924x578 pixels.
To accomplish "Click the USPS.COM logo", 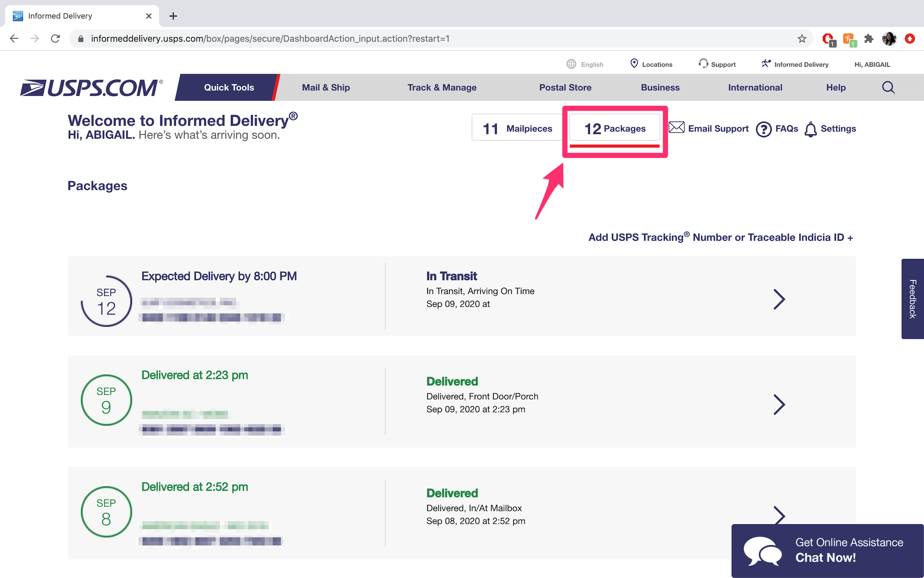I will (x=92, y=88).
